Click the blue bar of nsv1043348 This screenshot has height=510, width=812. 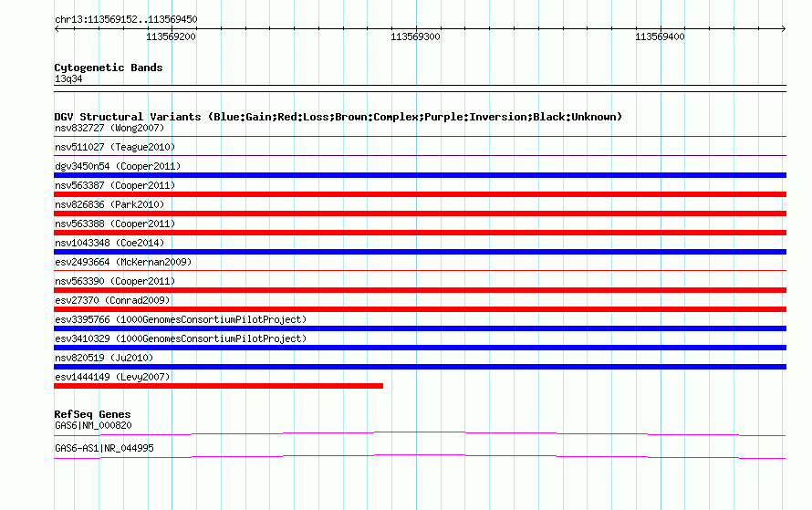[420, 252]
